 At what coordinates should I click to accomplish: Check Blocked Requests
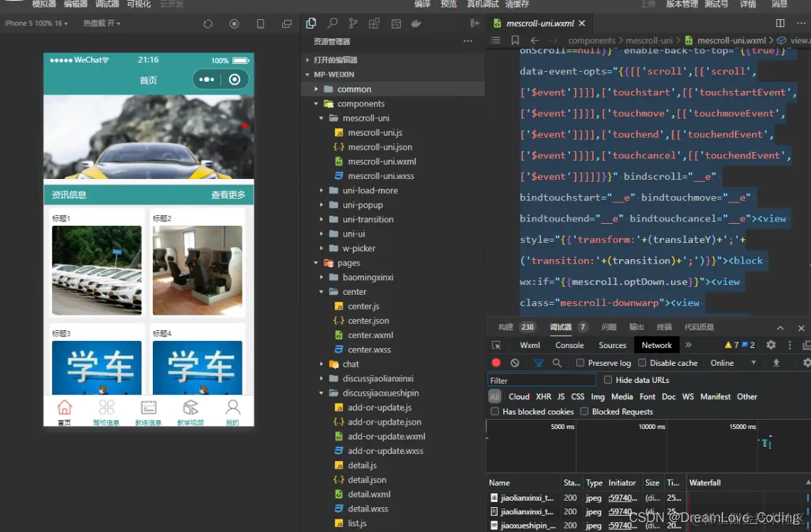point(584,411)
